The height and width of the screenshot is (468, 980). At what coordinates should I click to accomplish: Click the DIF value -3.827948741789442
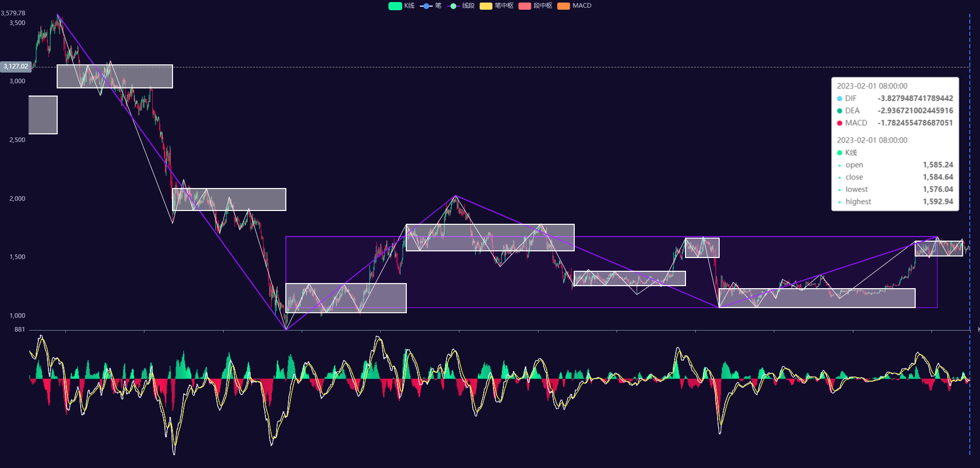(915, 98)
